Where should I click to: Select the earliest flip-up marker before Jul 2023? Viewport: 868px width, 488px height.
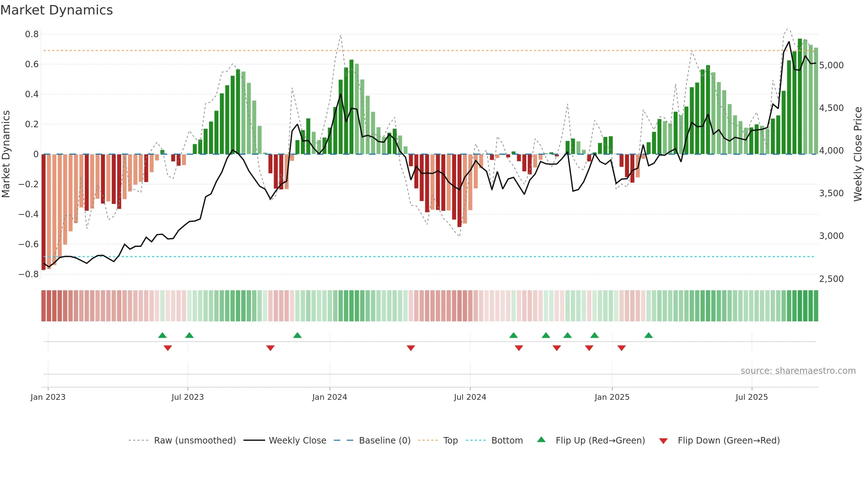(162, 335)
